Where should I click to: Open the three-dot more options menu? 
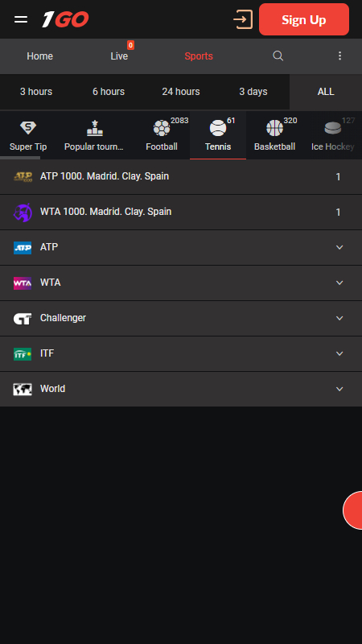(339, 56)
